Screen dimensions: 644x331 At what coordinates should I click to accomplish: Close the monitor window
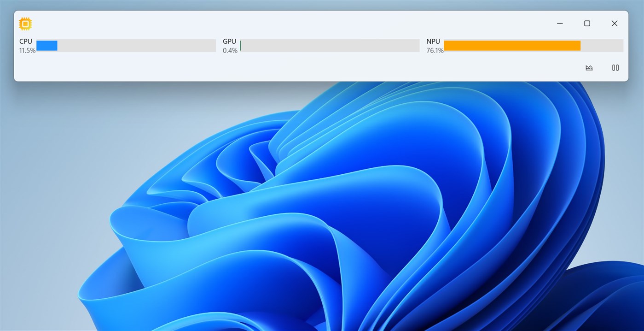[614, 24]
